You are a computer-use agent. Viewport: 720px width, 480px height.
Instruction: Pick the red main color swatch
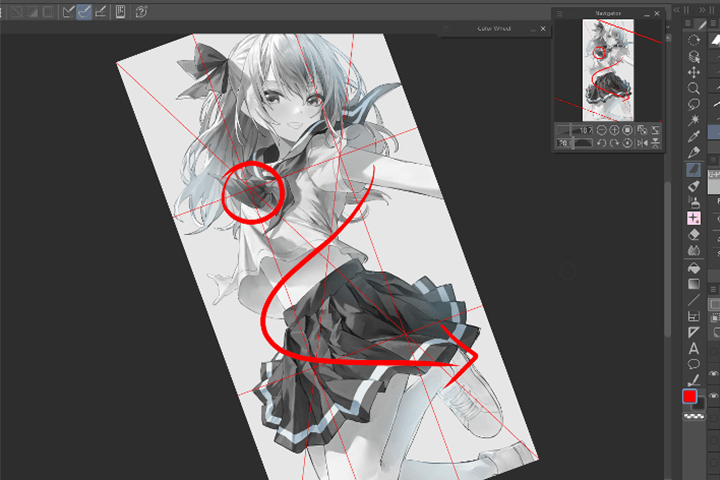pyautogui.click(x=689, y=396)
